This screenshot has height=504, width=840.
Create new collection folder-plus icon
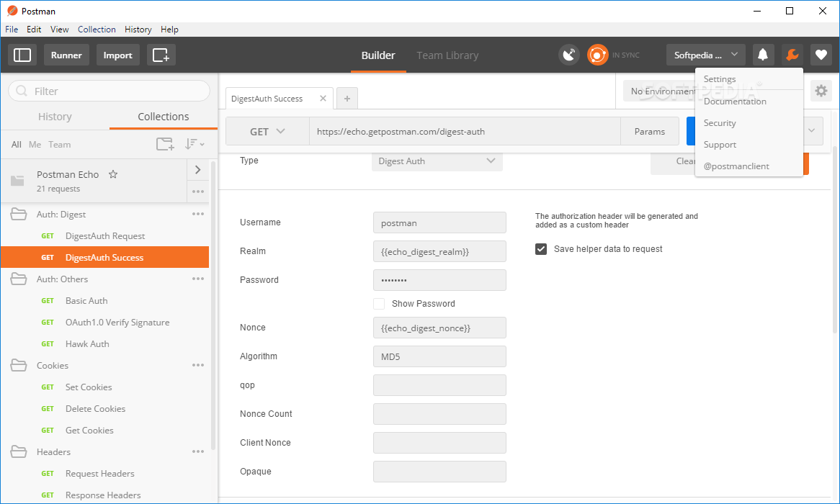pos(165,144)
